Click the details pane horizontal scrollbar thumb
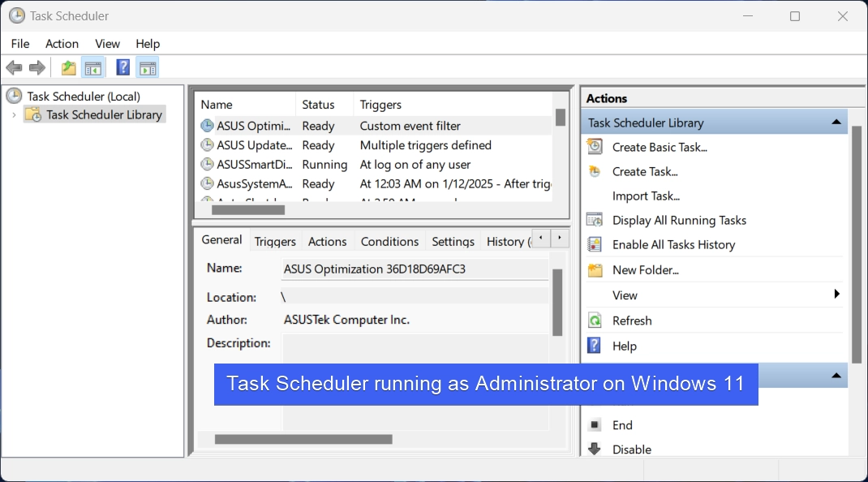 coord(303,439)
